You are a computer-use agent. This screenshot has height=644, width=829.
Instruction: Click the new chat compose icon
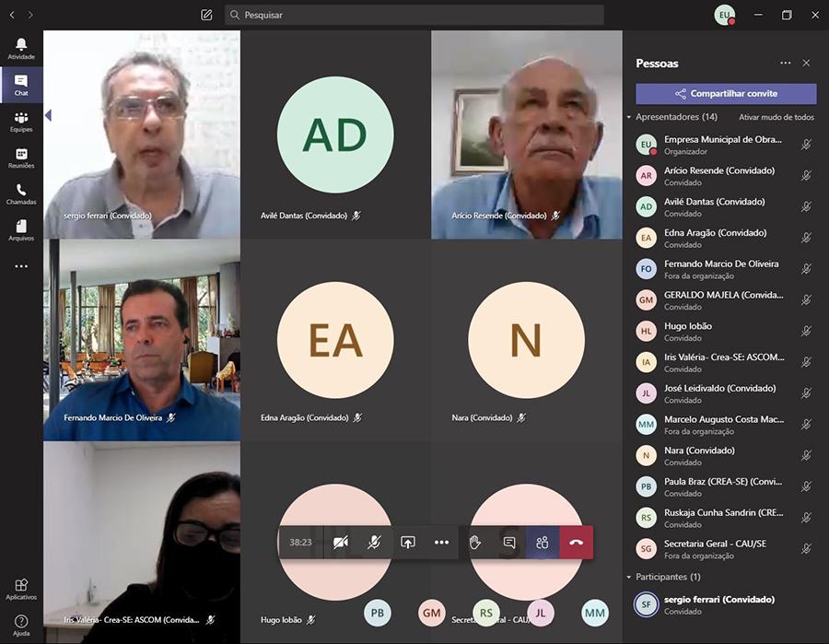[206, 16]
